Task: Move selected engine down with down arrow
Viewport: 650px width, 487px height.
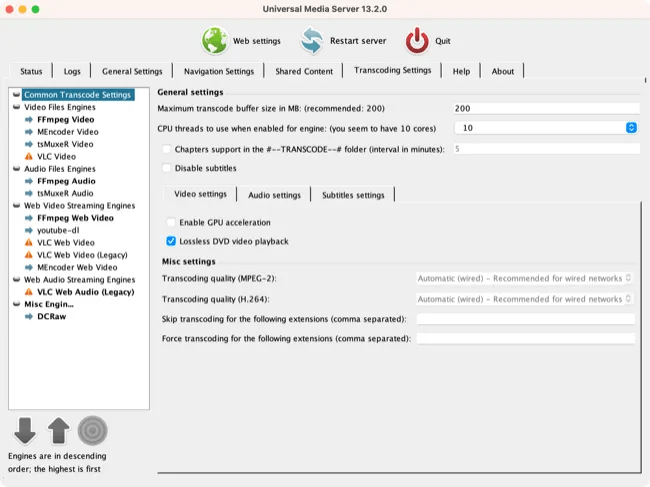Action: click(25, 431)
